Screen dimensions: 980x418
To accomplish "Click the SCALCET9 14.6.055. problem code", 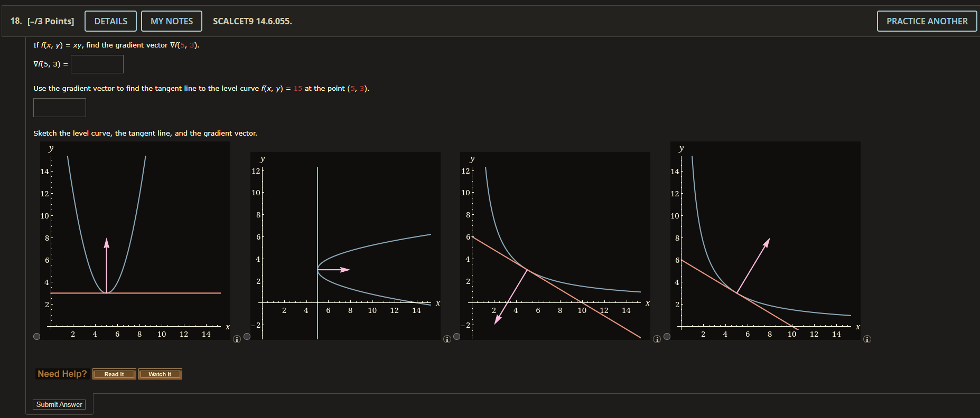I will click(x=253, y=21).
